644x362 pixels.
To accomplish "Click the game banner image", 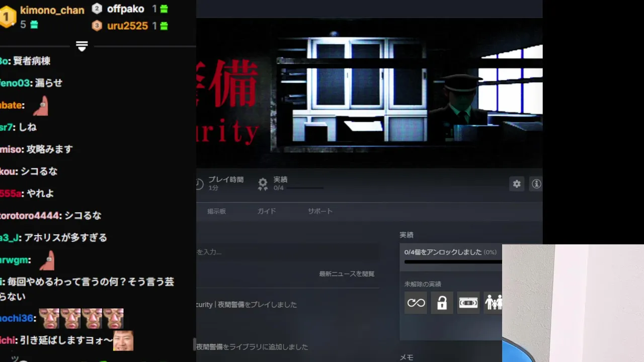I will tap(369, 93).
